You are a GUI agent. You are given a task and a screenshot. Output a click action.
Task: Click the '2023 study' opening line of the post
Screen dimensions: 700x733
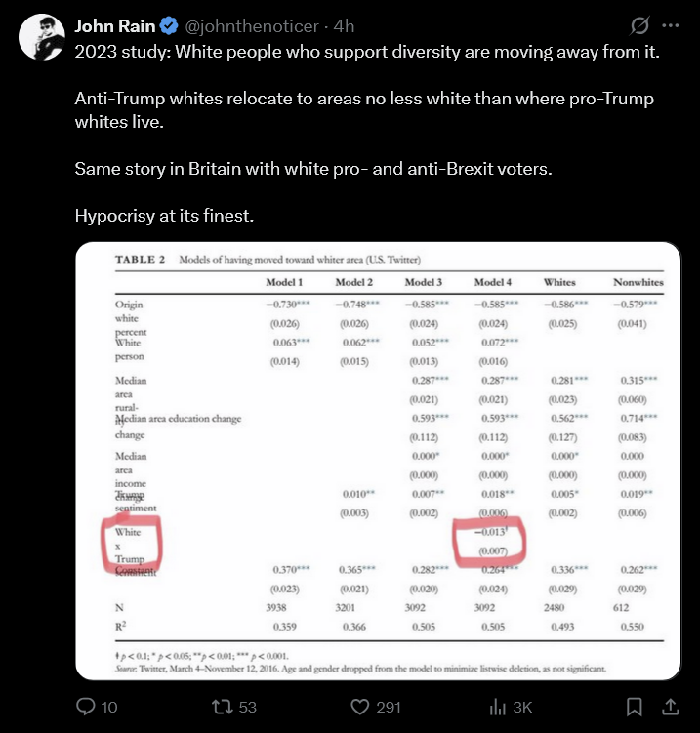tap(367, 52)
